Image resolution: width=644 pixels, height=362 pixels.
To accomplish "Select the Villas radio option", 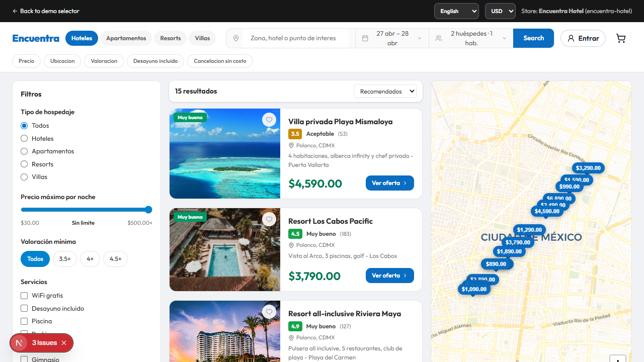I will tap(24, 177).
